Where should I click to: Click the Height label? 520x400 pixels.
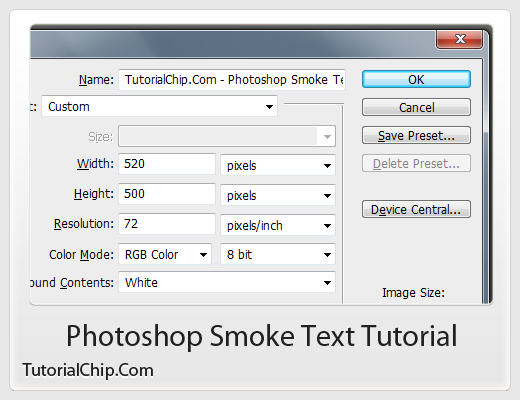[x=94, y=194]
